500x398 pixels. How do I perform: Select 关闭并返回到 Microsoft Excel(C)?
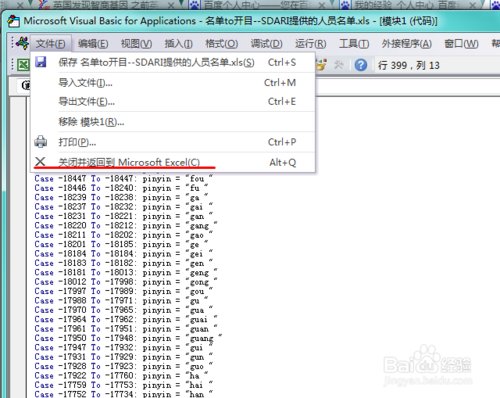[x=173, y=162]
